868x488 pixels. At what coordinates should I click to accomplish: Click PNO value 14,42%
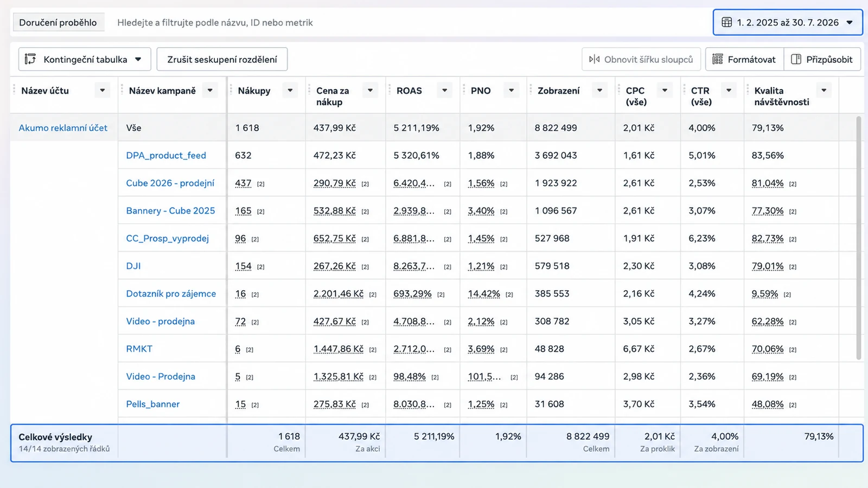[484, 294]
